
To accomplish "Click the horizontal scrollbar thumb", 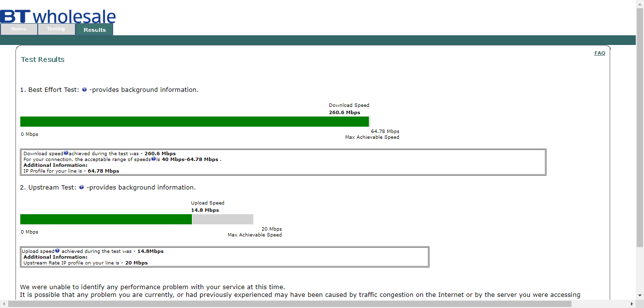I will (x=290, y=304).
